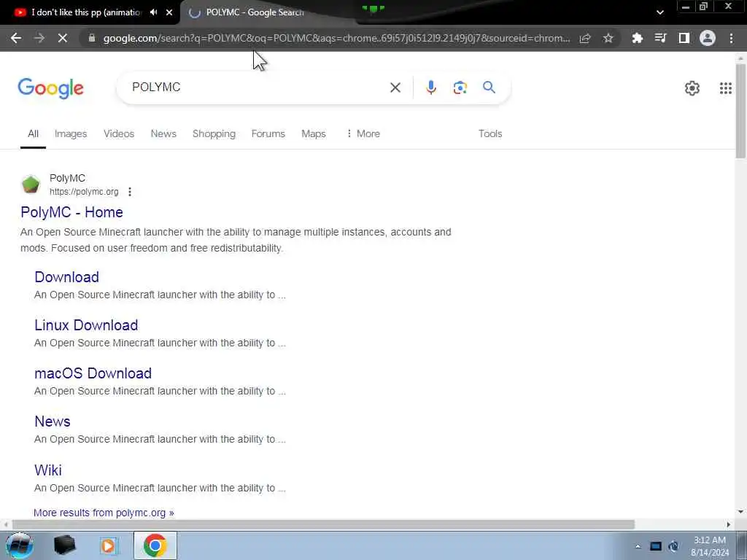The width and height of the screenshot is (747, 560).
Task: Select the All results tab
Action: [x=33, y=134]
